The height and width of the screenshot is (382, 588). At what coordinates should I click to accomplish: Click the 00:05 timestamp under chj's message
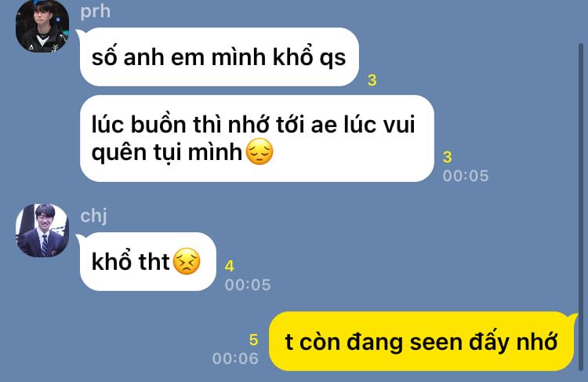point(248,285)
